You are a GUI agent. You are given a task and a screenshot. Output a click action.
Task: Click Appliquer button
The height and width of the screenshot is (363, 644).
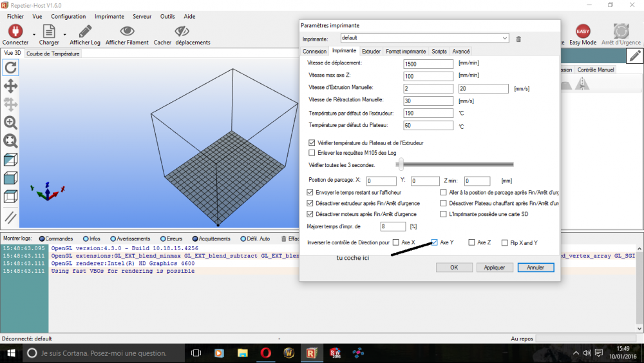(x=494, y=267)
